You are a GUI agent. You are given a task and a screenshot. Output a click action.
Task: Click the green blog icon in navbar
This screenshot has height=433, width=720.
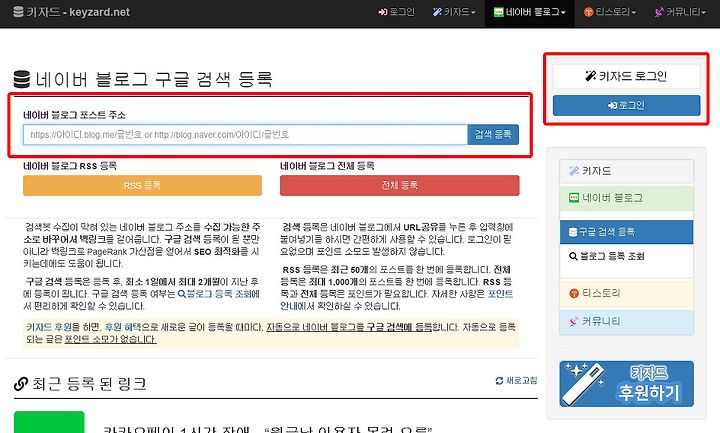tap(499, 12)
